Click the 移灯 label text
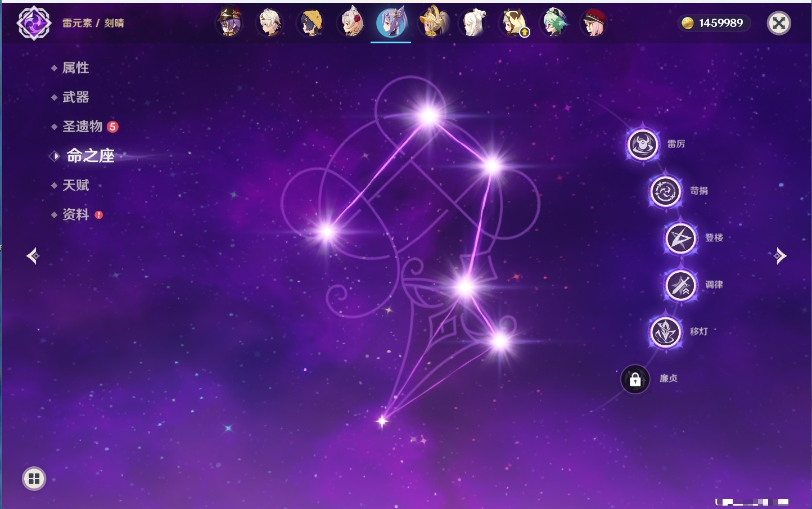The width and height of the screenshot is (812, 509). [699, 331]
